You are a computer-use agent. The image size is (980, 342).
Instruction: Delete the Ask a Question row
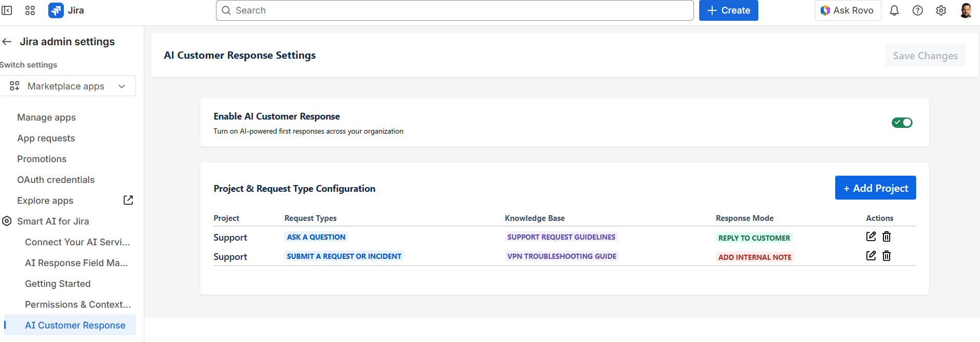(887, 236)
